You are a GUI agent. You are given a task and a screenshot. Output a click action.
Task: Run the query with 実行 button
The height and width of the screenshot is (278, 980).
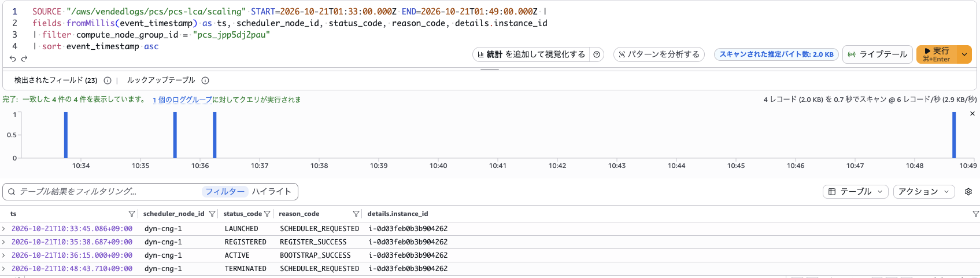937,54
